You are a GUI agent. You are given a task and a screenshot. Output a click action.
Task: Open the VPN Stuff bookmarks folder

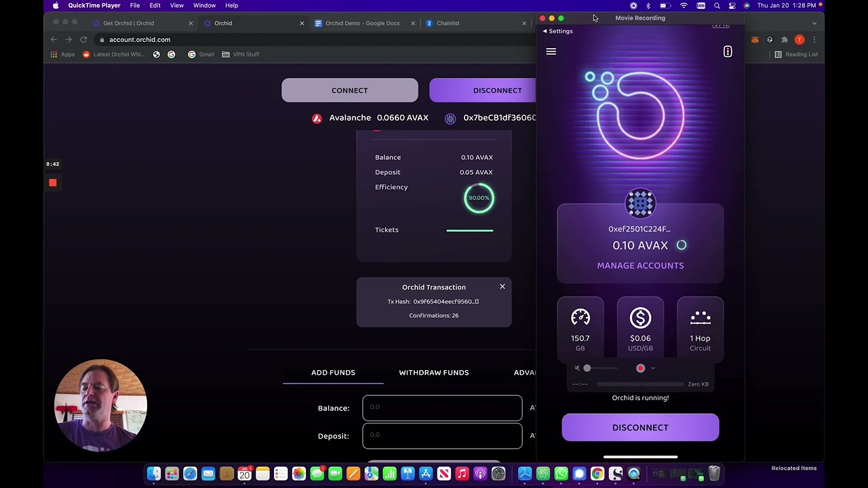pyautogui.click(x=240, y=54)
